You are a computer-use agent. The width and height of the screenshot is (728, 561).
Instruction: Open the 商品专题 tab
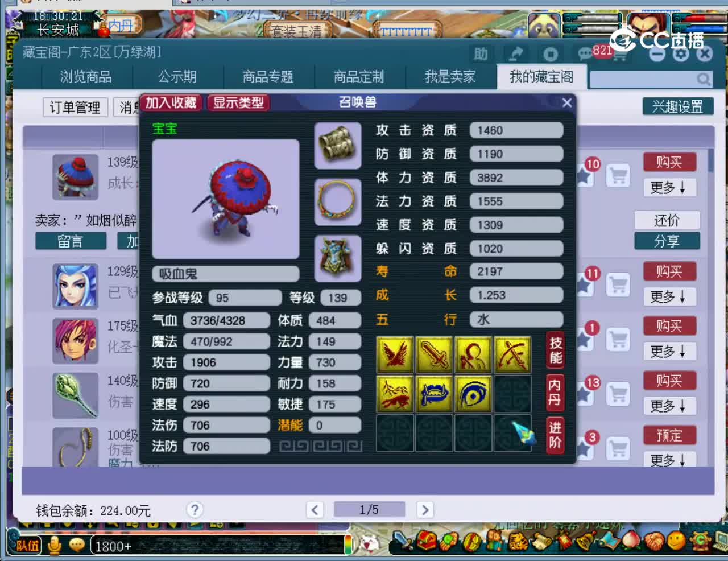tap(268, 77)
